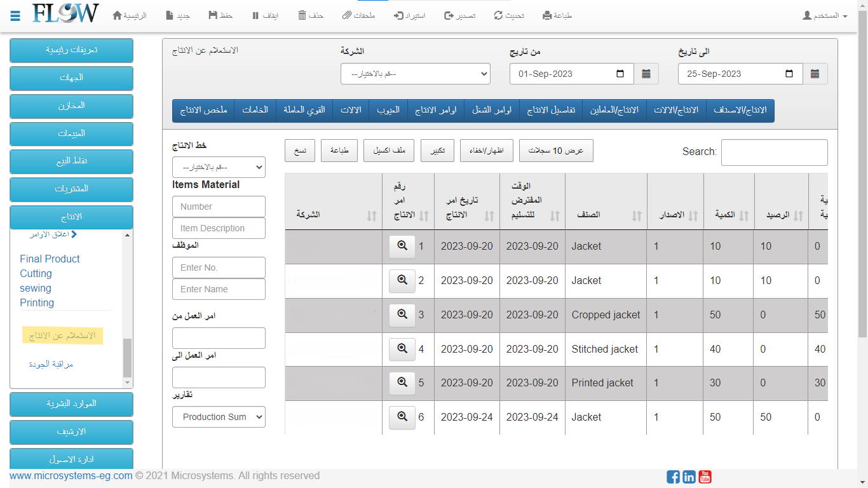Open the Facebook icon in footer
This screenshot has width=868, height=488.
tap(673, 477)
